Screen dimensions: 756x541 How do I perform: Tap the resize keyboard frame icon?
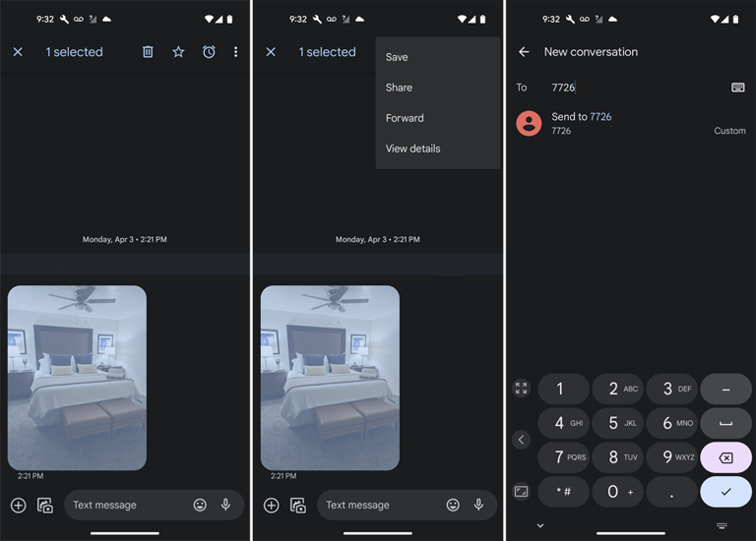pos(521,492)
